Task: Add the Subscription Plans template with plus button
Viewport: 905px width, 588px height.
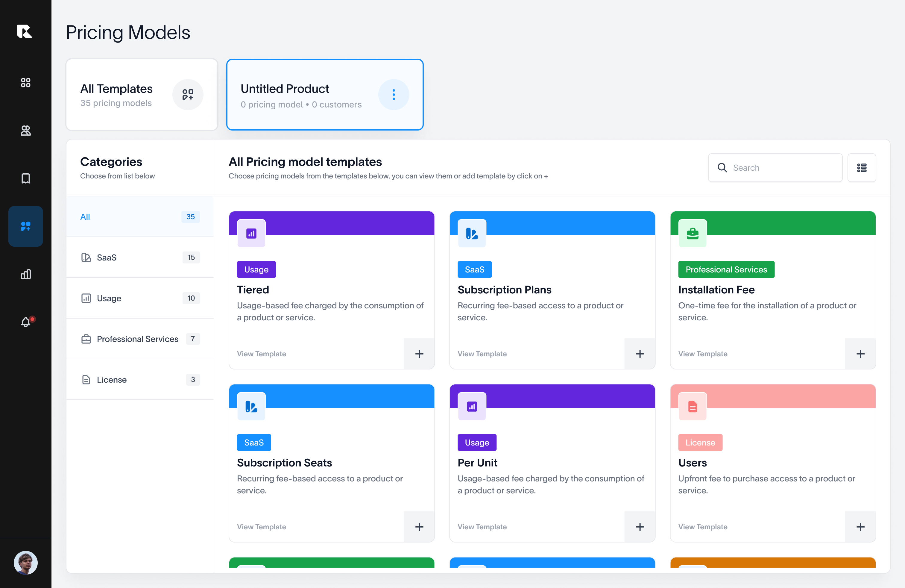Action: tap(640, 354)
